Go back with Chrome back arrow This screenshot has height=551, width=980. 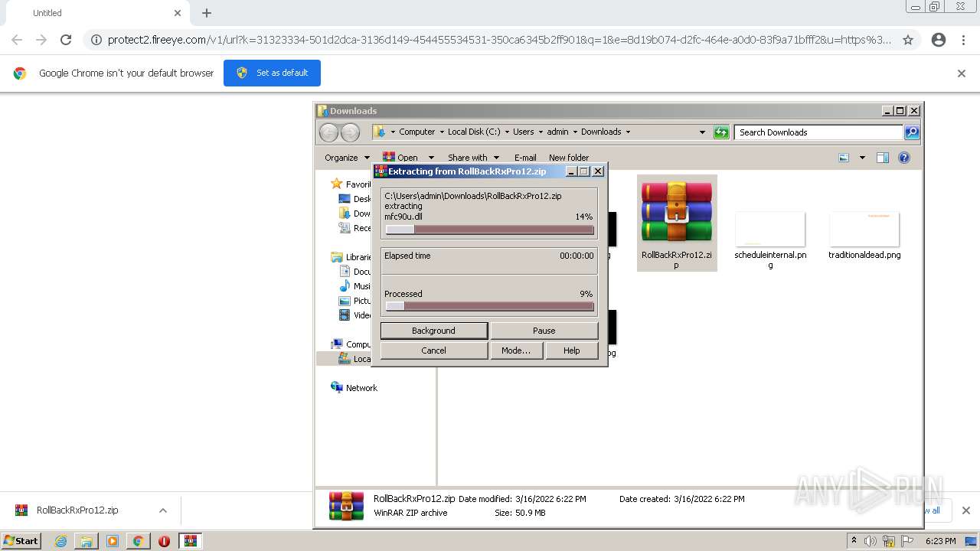(17, 40)
